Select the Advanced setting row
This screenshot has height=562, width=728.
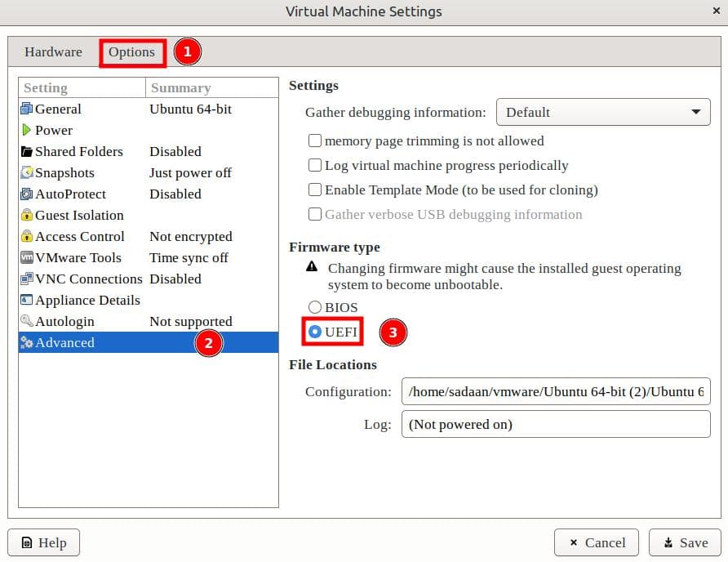[x=149, y=342]
